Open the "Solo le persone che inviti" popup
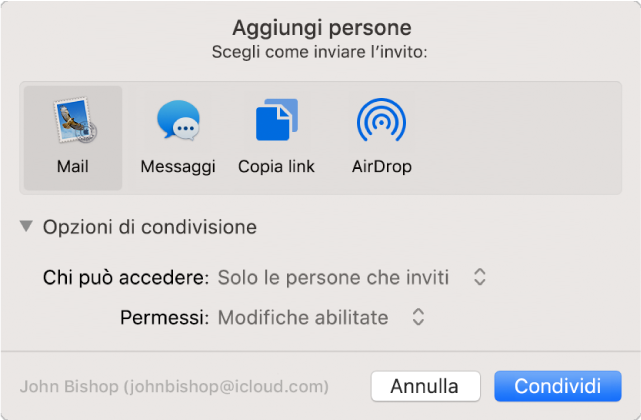This screenshot has width=641, height=420. tap(333, 277)
